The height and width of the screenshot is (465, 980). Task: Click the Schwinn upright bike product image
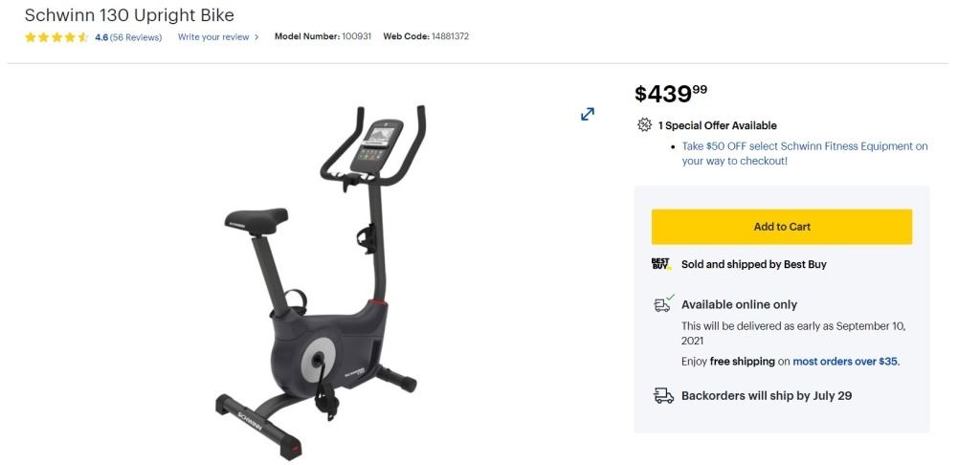pyautogui.click(x=321, y=281)
